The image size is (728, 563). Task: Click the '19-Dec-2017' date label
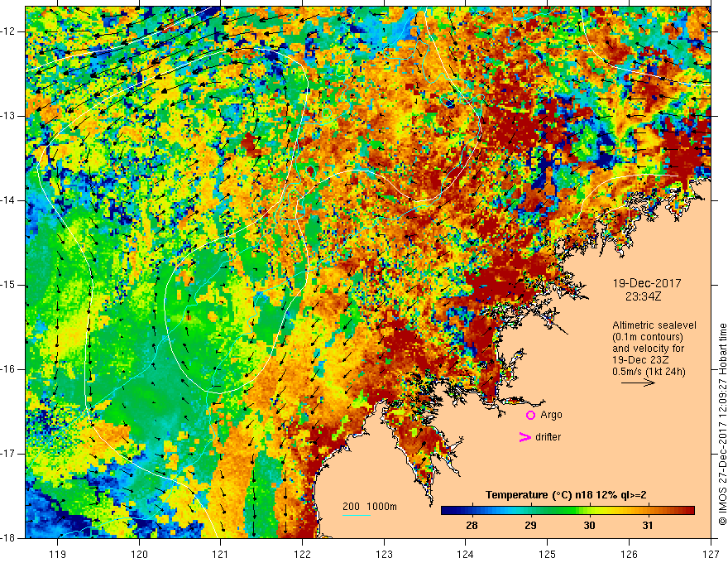pyautogui.click(x=647, y=283)
